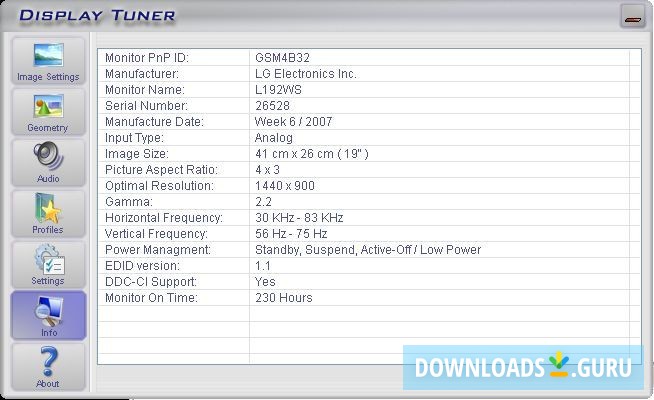Click the 56 Hz - 75 Hz value
Screen dimensions: 654x400
coord(291,234)
